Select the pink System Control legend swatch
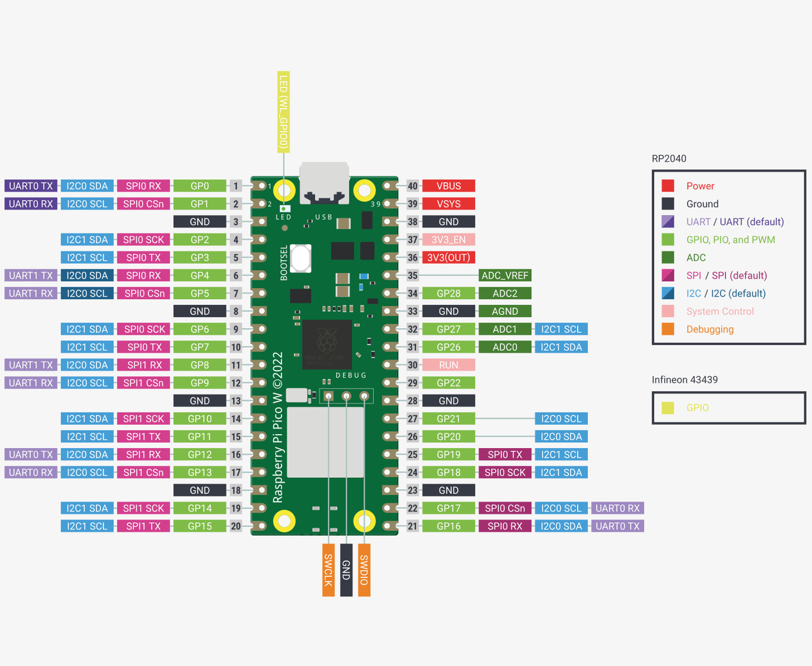This screenshot has height=666, width=812. tap(668, 311)
